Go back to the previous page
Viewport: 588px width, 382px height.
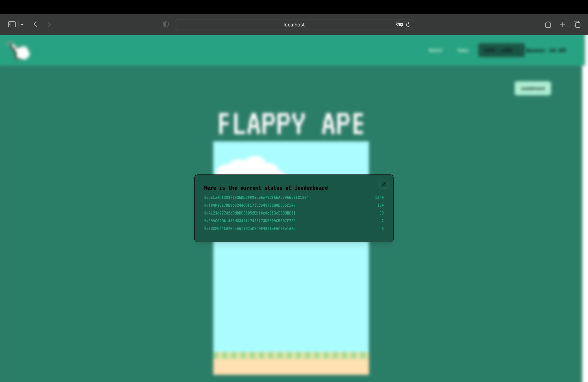(35, 24)
